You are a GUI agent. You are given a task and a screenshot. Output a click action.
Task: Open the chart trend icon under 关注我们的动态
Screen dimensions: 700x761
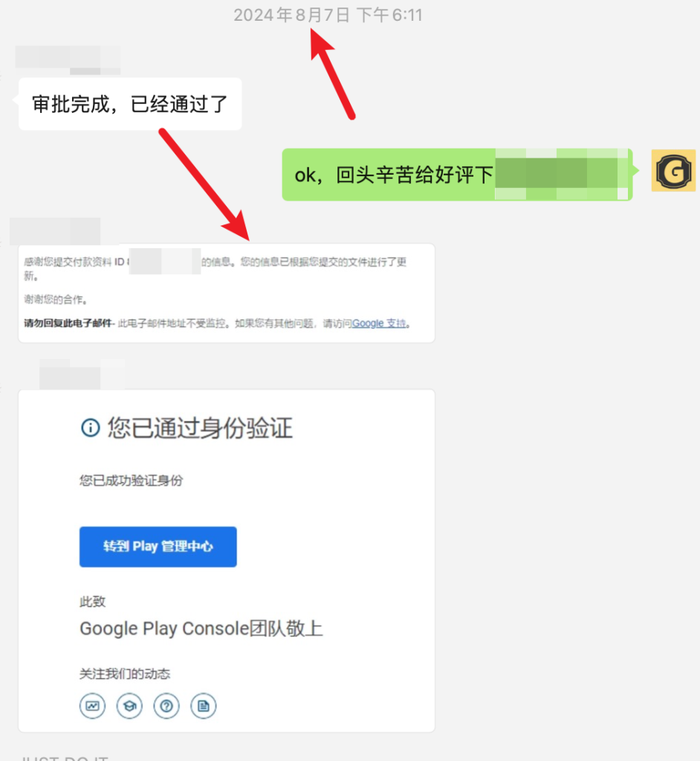pos(92,706)
